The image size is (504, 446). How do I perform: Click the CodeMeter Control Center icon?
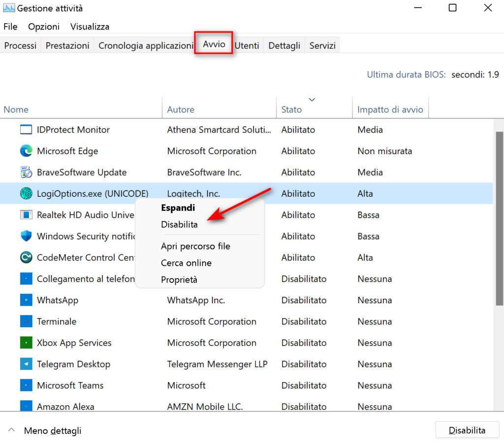[26, 257]
